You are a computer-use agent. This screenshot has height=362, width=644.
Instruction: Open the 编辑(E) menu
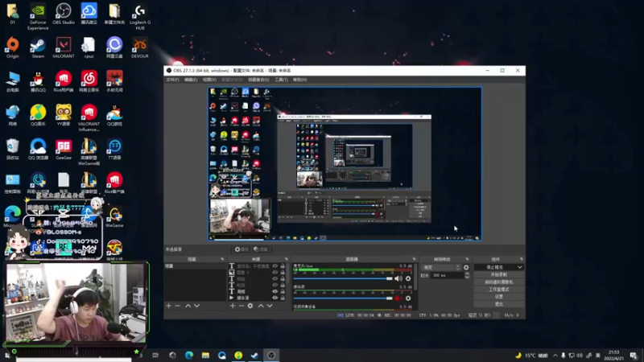pyautogui.click(x=191, y=80)
